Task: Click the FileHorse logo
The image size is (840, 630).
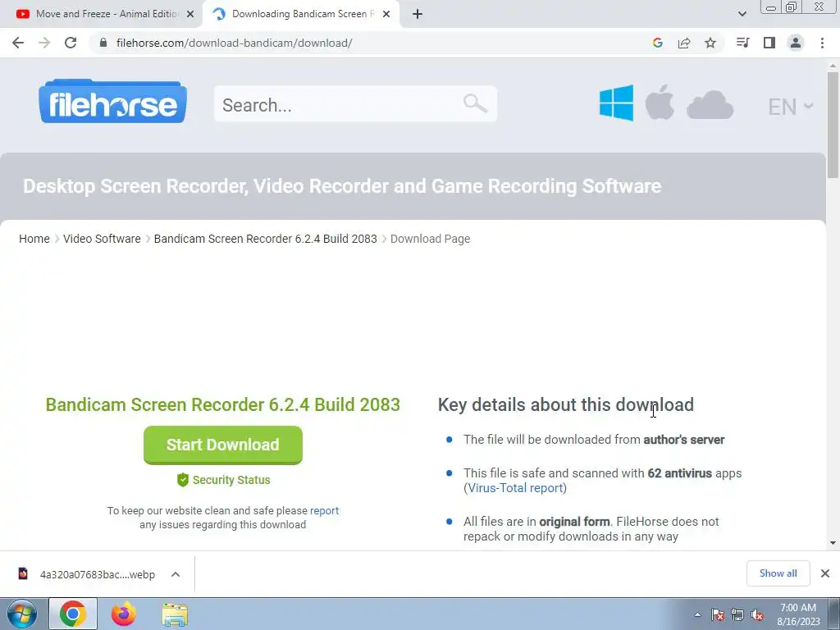Action: click(113, 101)
